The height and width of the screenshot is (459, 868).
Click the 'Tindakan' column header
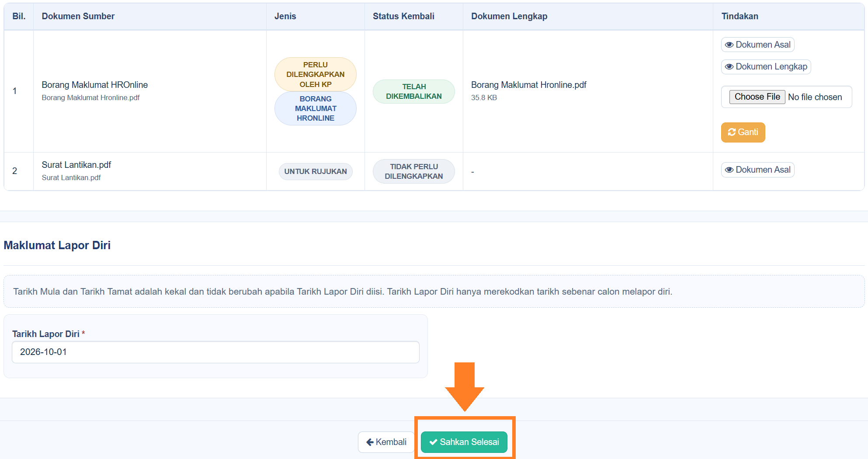[740, 16]
